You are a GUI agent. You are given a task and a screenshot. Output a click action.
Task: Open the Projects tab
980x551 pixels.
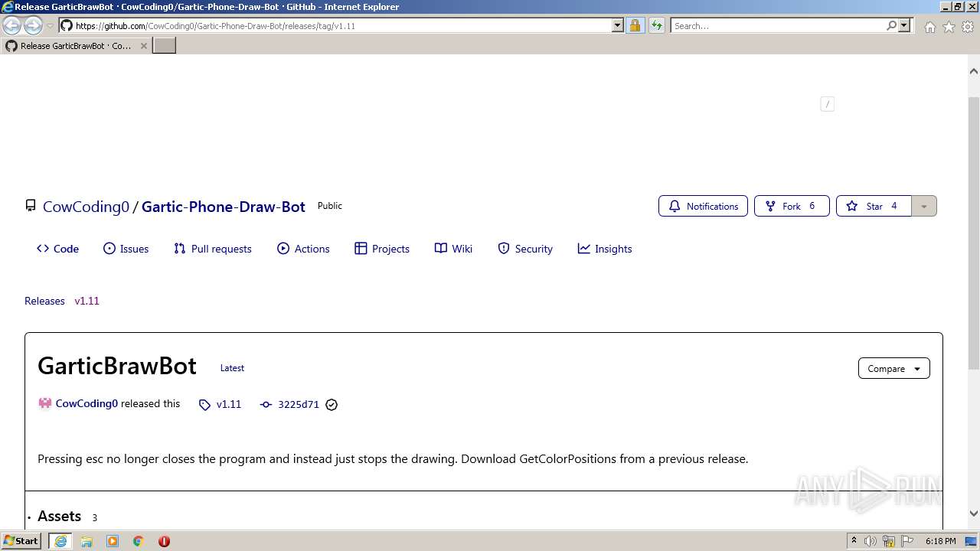coord(382,249)
